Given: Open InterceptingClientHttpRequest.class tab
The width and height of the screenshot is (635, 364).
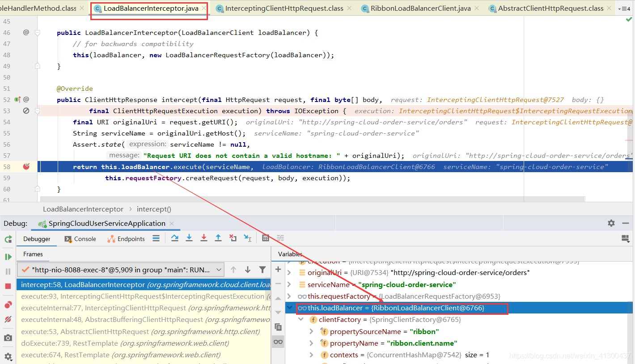Looking at the screenshot, I should 284,8.
